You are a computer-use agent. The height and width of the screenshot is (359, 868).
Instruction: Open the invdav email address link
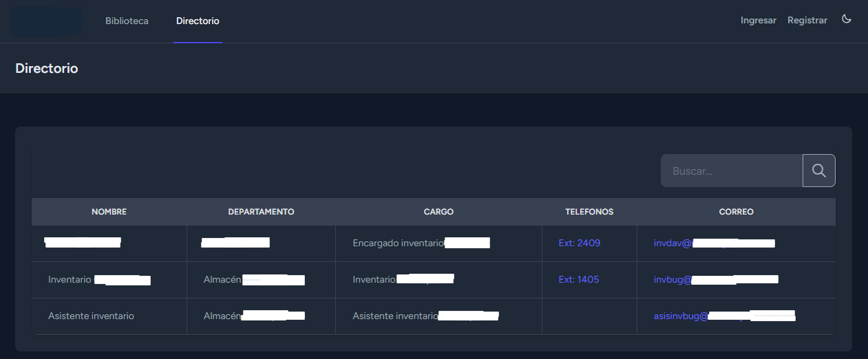click(x=714, y=243)
